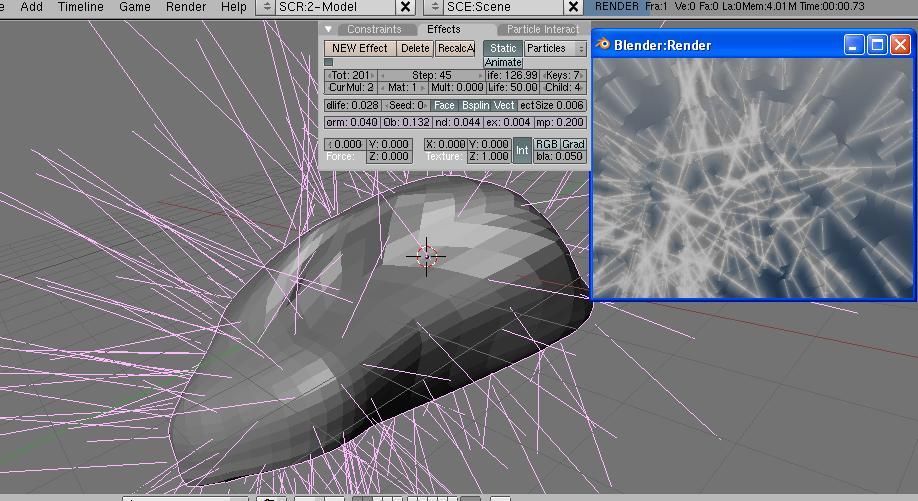Image resolution: width=918 pixels, height=501 pixels.
Task: Adjust the Keys: 7 field
Action: (x=563, y=76)
